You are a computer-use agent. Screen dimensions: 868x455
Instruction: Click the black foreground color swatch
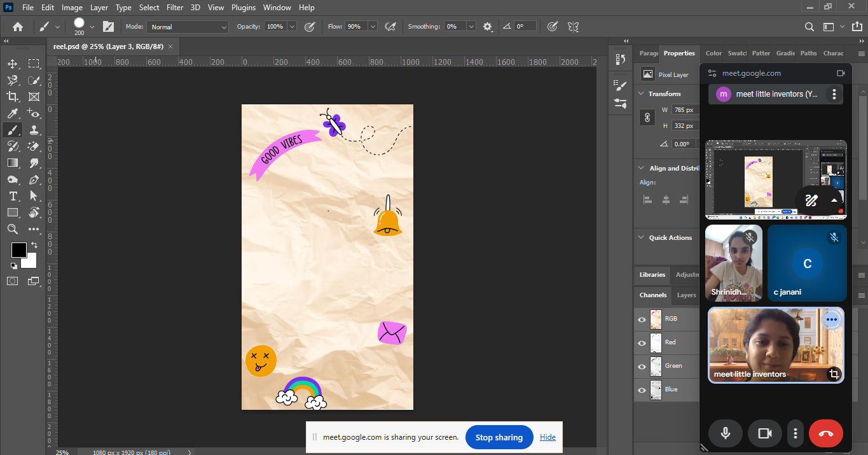pyautogui.click(x=18, y=249)
